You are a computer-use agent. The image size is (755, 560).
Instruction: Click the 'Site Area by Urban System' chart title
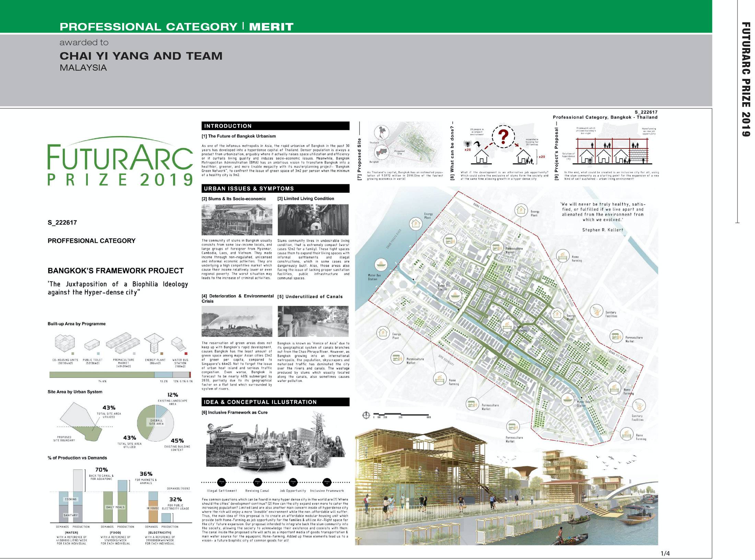(x=75, y=392)
